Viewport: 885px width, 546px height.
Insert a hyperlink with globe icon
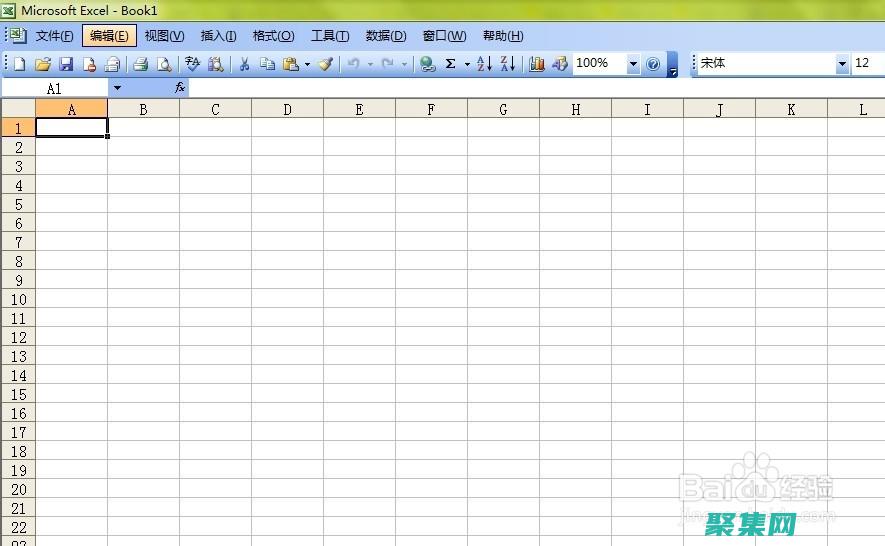(x=427, y=64)
